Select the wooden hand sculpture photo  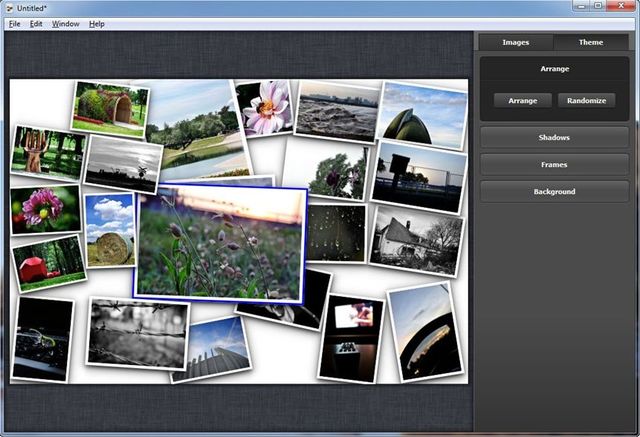47,154
